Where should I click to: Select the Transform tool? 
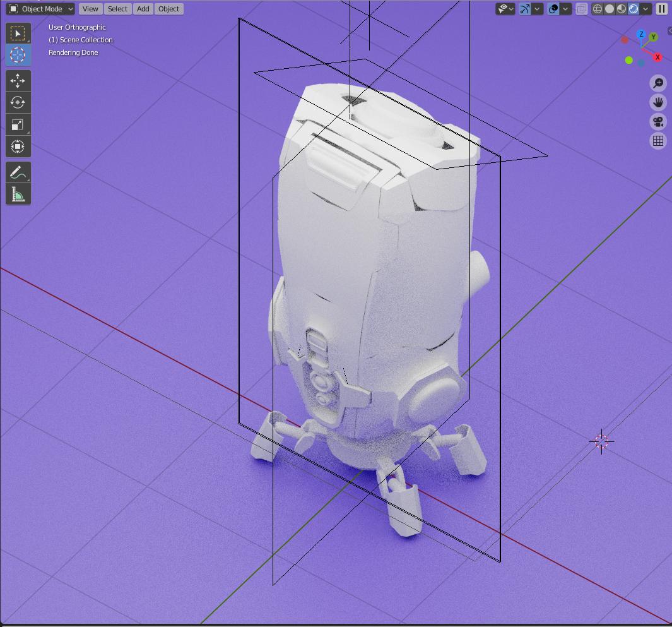point(18,146)
